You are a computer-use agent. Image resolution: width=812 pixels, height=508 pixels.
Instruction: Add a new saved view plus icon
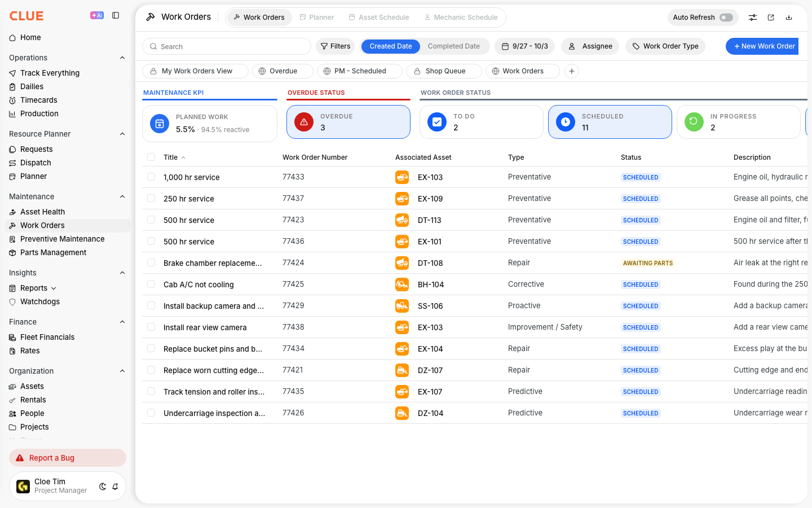pyautogui.click(x=572, y=71)
